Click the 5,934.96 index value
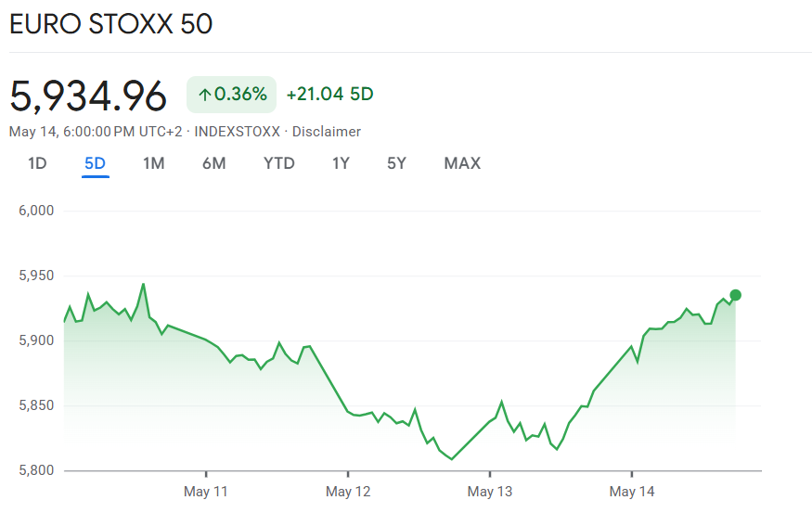812x513 pixels. 88,96
